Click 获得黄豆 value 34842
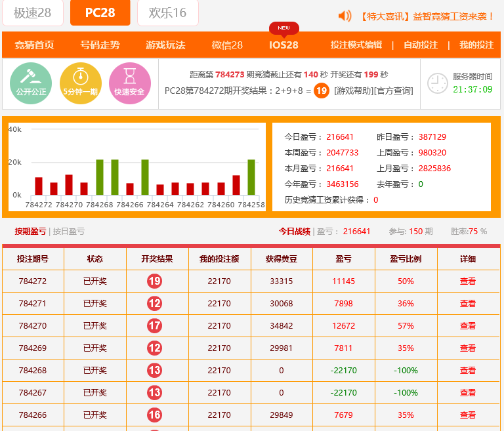 (x=282, y=326)
